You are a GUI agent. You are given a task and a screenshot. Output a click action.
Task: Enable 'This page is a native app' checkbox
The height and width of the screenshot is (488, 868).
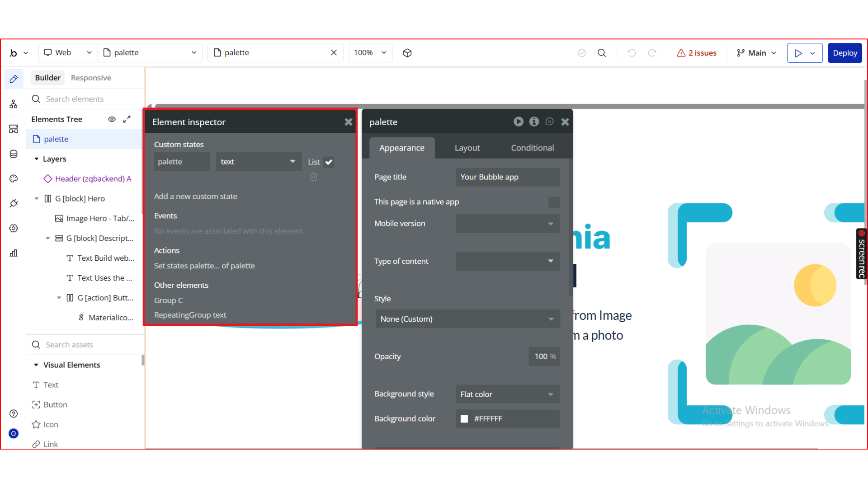pyautogui.click(x=554, y=202)
